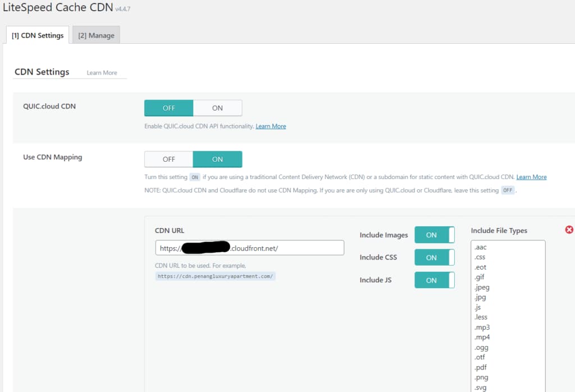Open the Learn More link beside CDN Settings heading
Image resolution: width=575 pixels, height=392 pixels.
coord(102,72)
